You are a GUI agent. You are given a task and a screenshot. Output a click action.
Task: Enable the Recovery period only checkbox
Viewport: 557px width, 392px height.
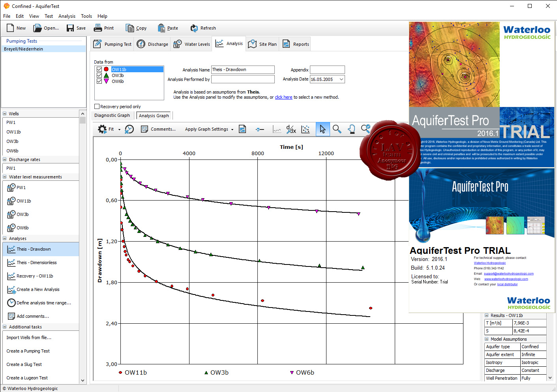click(x=97, y=107)
